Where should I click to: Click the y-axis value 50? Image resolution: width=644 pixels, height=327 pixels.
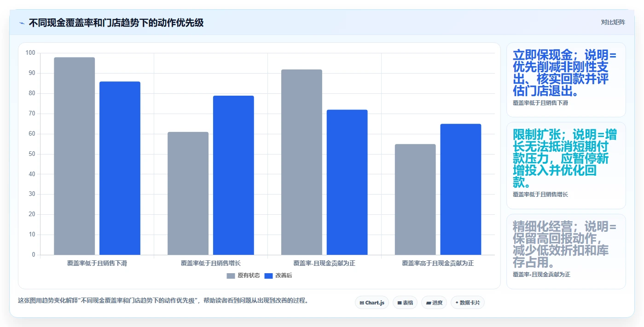[x=32, y=154]
